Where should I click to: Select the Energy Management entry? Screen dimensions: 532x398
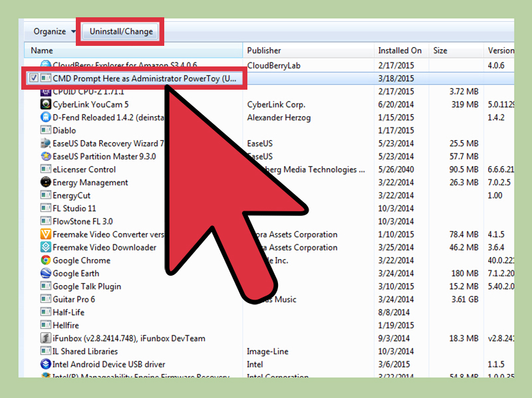tap(90, 183)
